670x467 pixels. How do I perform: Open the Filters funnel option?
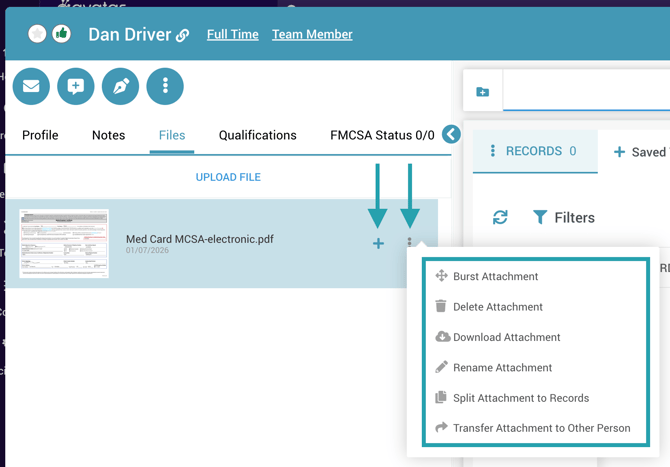[x=564, y=217]
